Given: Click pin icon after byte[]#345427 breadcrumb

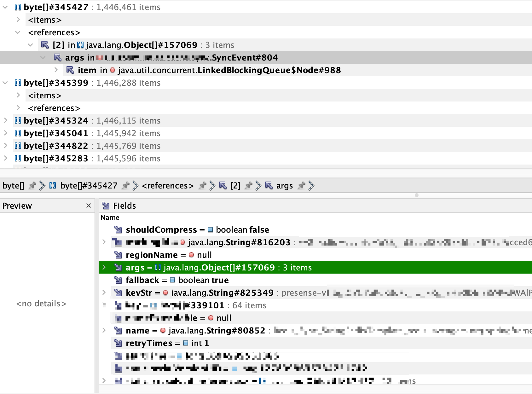Looking at the screenshot, I should click(125, 186).
